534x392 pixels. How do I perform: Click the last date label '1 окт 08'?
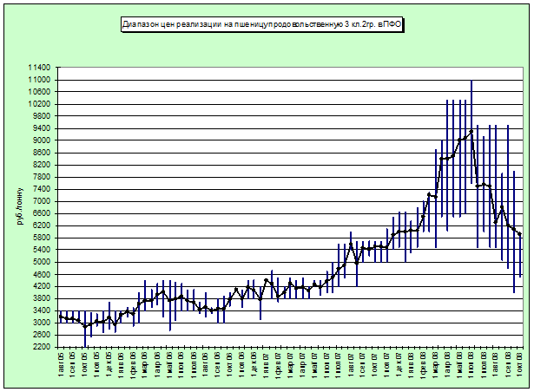[x=520, y=367]
